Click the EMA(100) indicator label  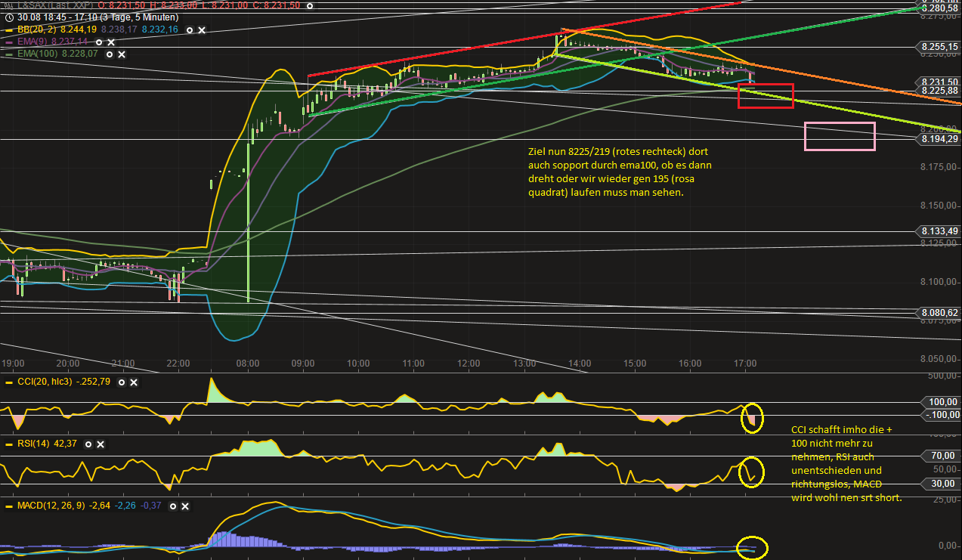point(38,54)
